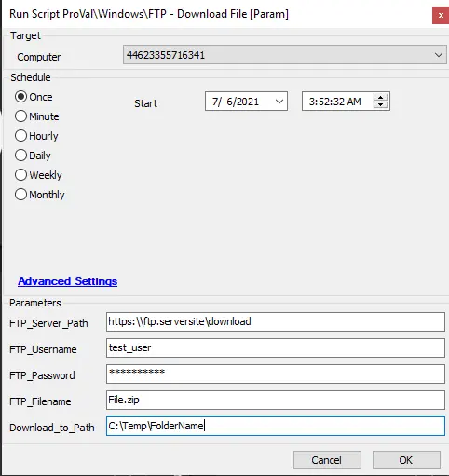Screen dimensions: 449x476
Task: Increase start time with up spinner arrow
Action: 380,97
